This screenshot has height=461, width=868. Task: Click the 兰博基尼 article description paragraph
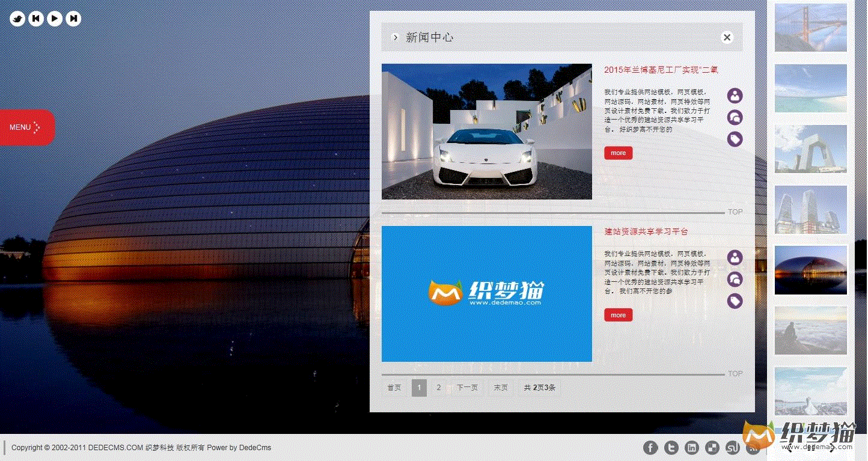pyautogui.click(x=658, y=111)
